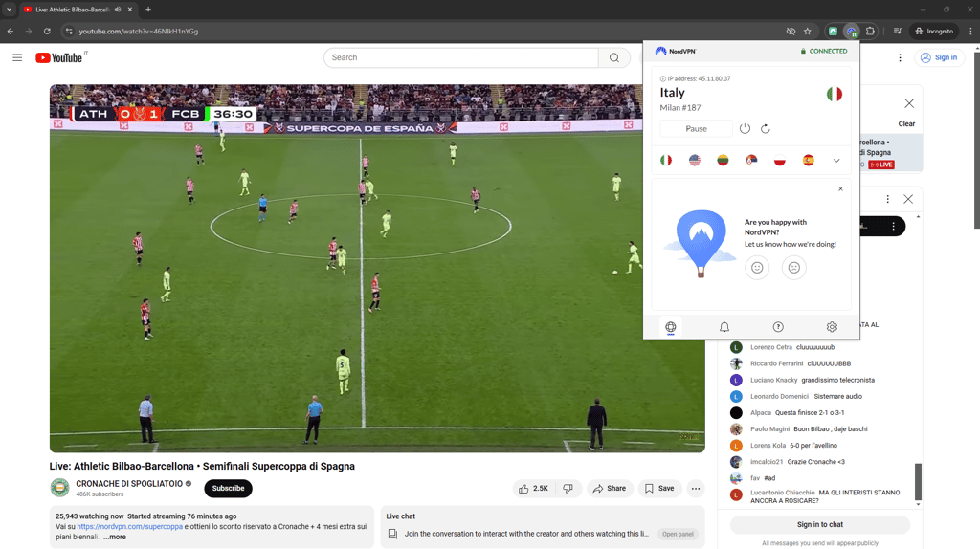Viewport: 980px width, 549px height.
Task: Click the Open panel chat button
Action: tap(678, 534)
